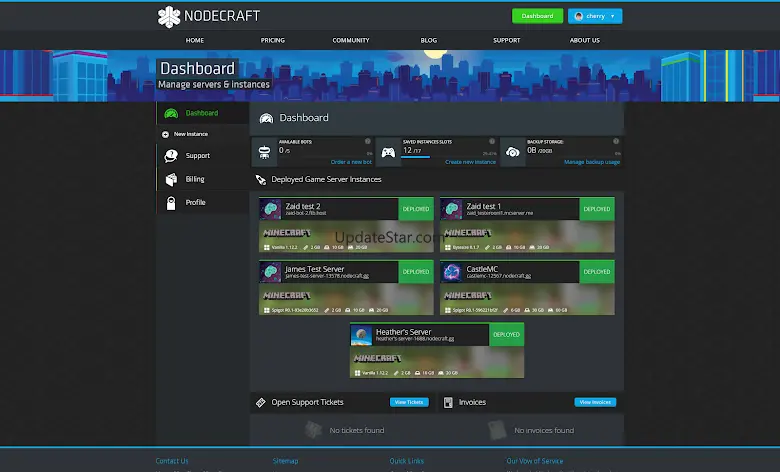Open the HOME navigation item
Viewport: 780px width, 472px height.
[x=195, y=40]
